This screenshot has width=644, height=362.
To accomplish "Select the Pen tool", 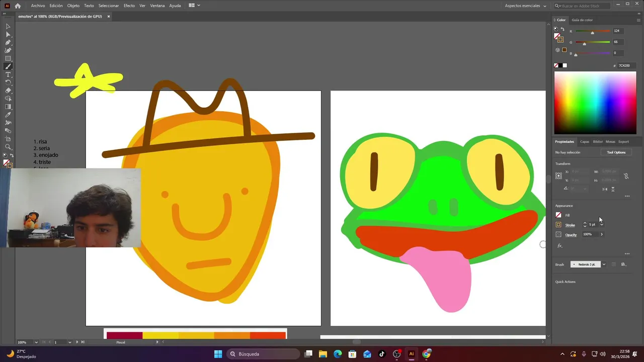I will (x=8, y=42).
